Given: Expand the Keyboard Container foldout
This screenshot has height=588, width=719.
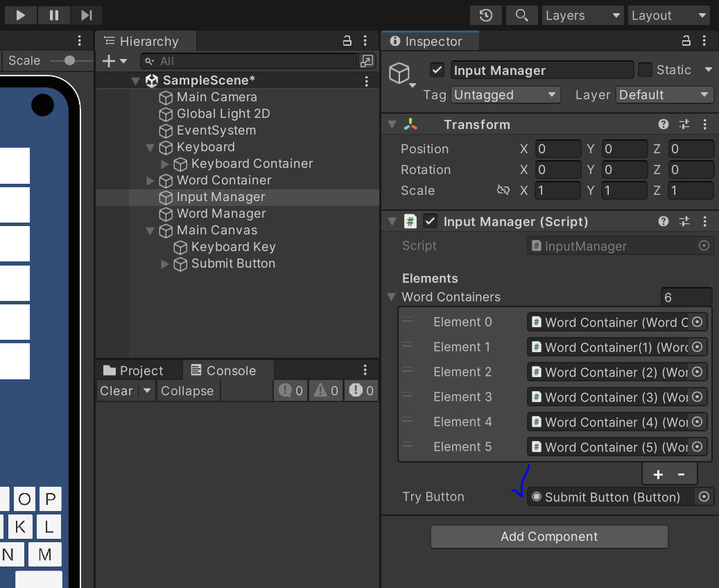Looking at the screenshot, I should [x=165, y=164].
